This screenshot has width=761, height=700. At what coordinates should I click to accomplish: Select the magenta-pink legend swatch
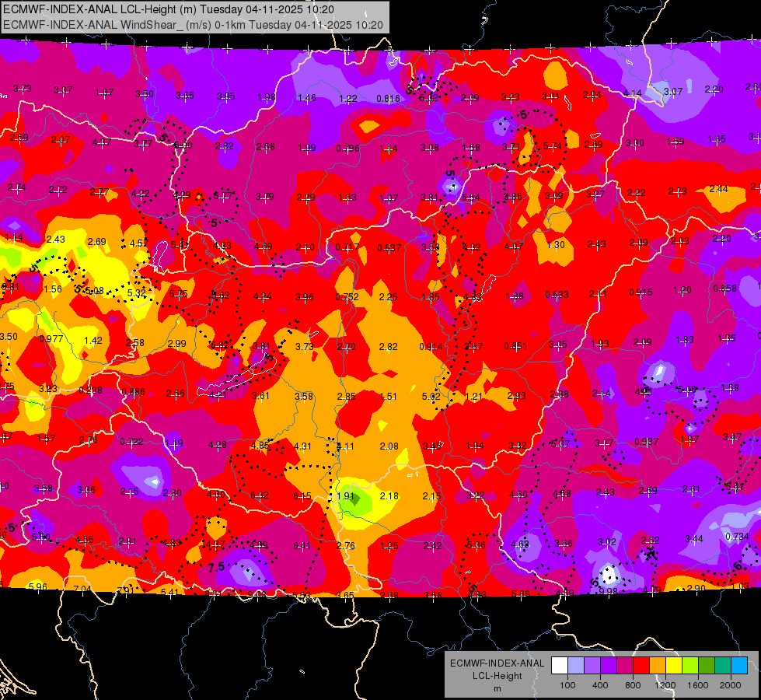(625, 666)
